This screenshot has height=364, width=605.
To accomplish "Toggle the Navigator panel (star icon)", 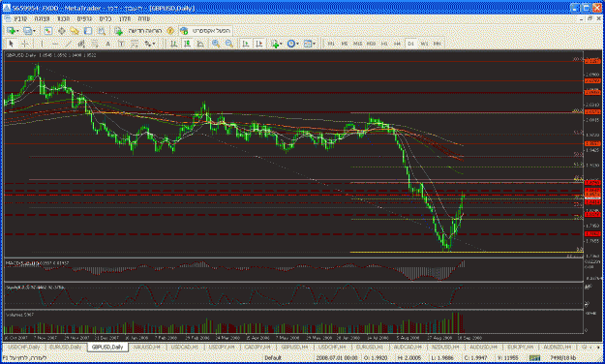I will 75,31.
